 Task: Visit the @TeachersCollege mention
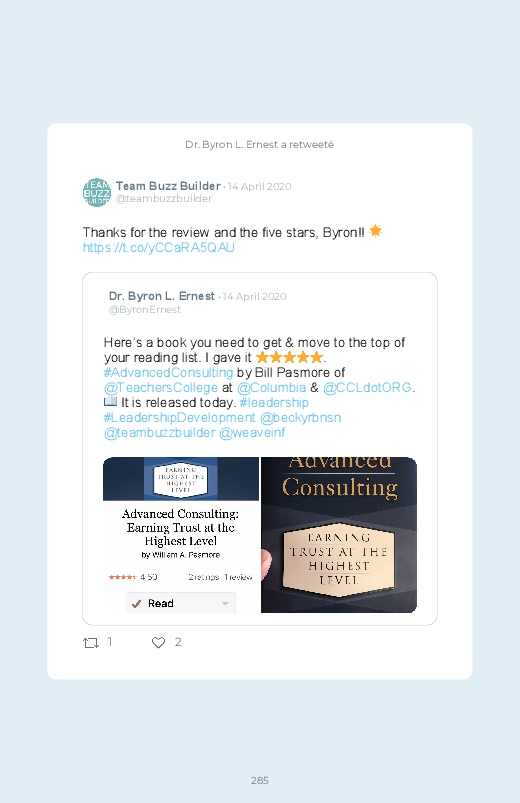click(x=161, y=388)
